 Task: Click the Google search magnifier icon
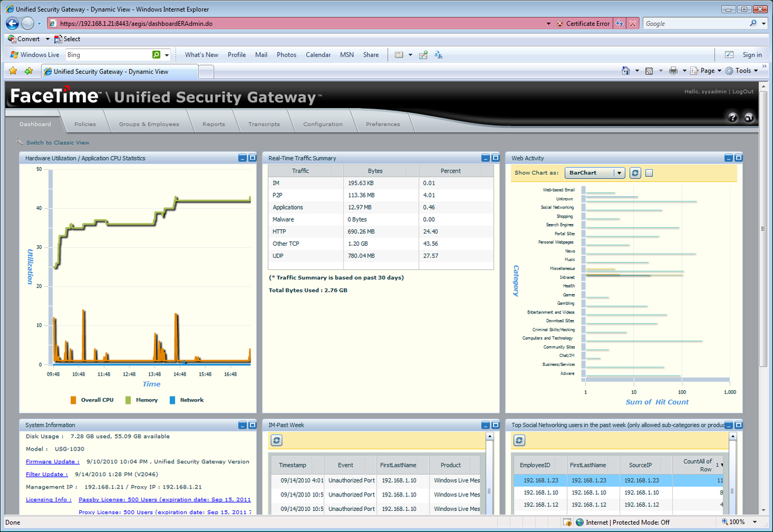[x=753, y=24]
